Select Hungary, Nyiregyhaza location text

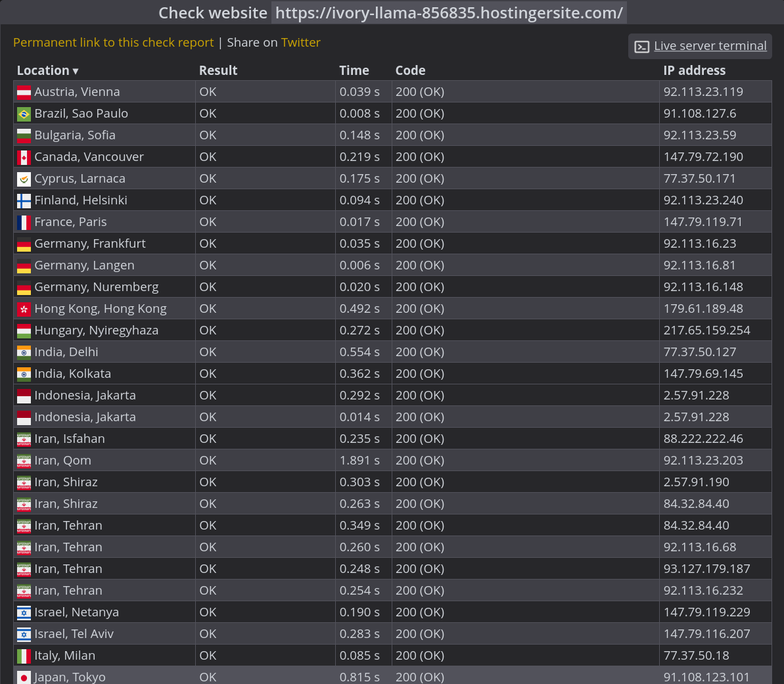click(x=97, y=331)
